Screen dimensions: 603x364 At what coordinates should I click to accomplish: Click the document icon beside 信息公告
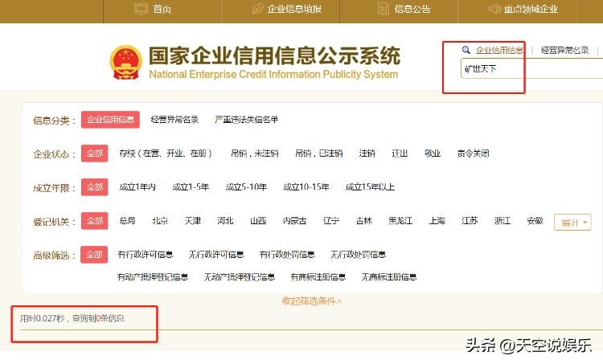pyautogui.click(x=384, y=9)
